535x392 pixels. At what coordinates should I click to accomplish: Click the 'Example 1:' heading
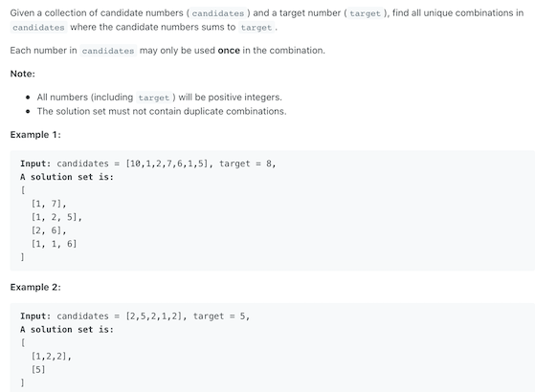click(x=35, y=135)
